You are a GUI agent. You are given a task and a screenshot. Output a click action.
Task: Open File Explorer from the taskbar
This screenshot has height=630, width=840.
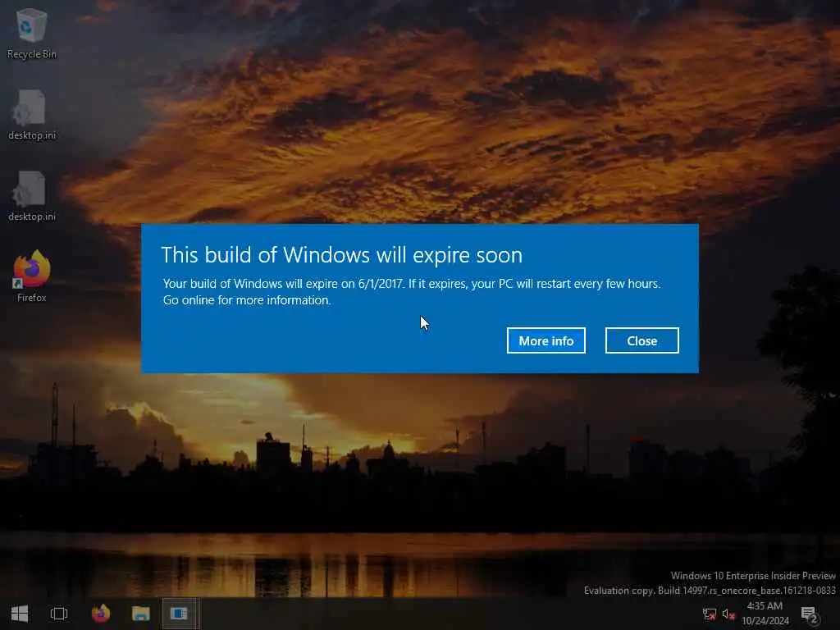[141, 614]
